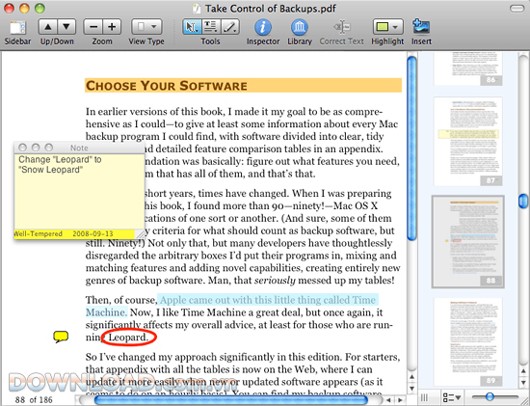The width and height of the screenshot is (530, 406).
Task: Click the sidebar vertical scrollbar thumb
Action: 523,200
